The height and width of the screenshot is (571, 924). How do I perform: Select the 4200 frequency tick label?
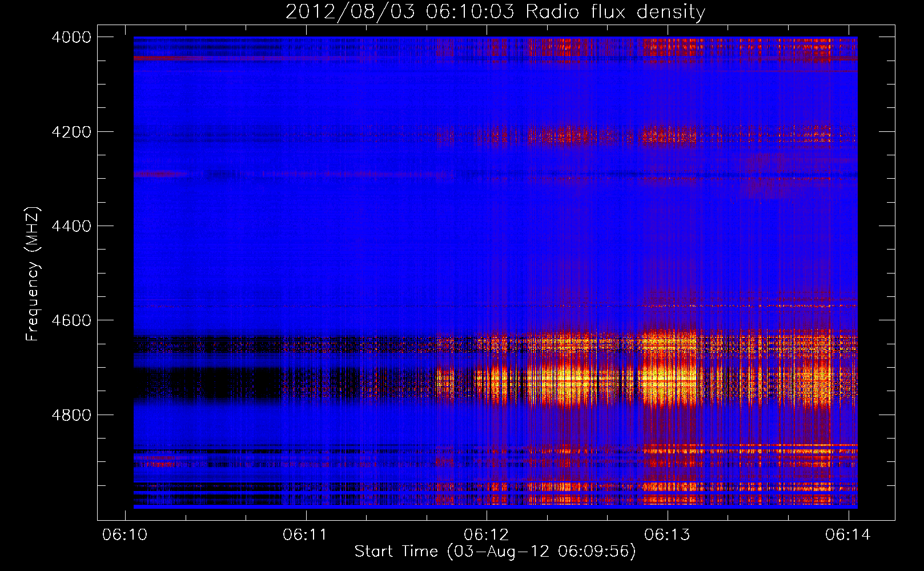pyautogui.click(x=71, y=132)
